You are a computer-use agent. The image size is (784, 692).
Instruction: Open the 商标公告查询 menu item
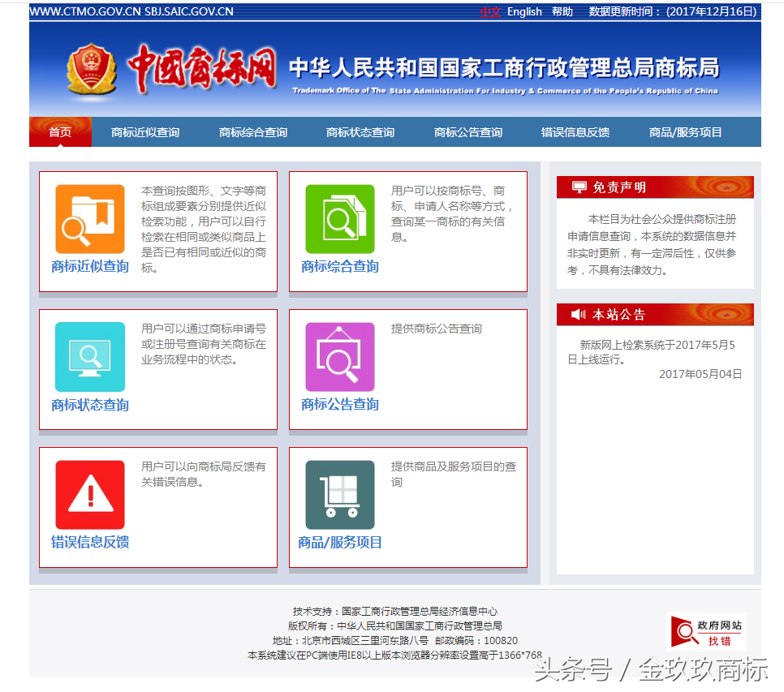tap(468, 131)
